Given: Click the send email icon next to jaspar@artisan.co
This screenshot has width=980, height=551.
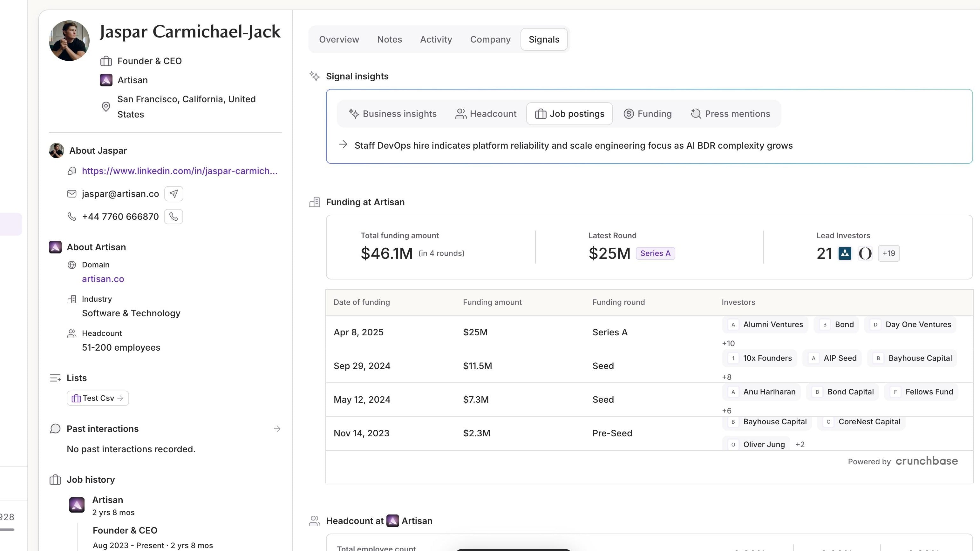Looking at the screenshot, I should [x=174, y=194].
